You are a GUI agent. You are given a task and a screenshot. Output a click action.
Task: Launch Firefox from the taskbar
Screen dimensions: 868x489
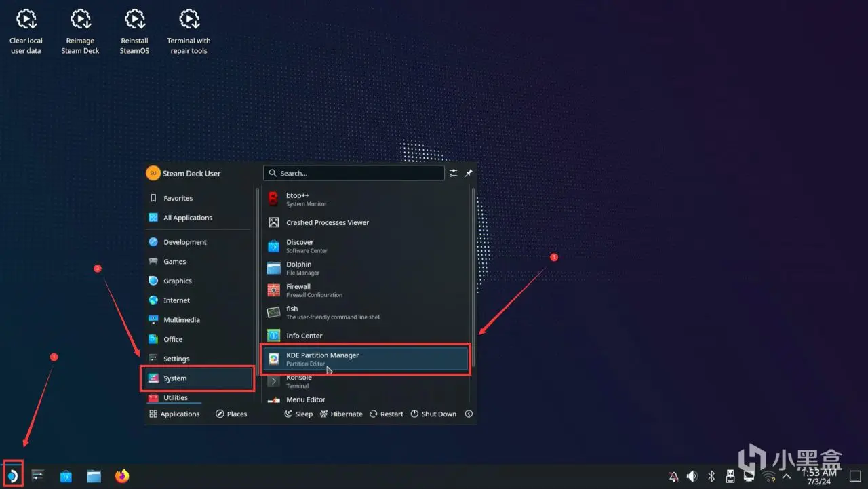(122, 476)
